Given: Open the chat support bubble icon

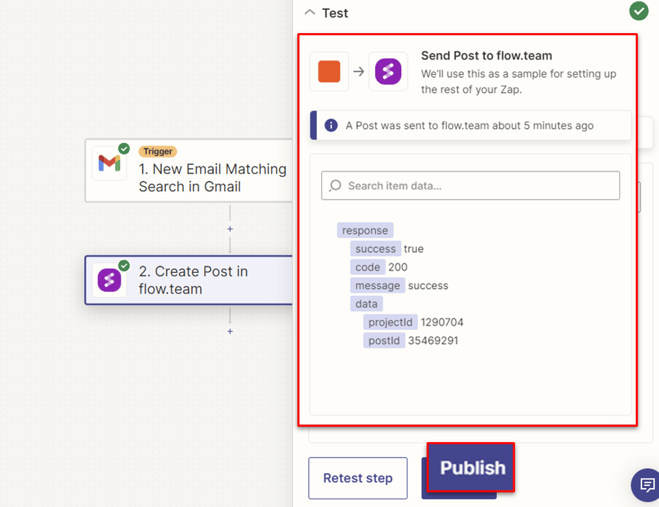Looking at the screenshot, I should pos(645,485).
